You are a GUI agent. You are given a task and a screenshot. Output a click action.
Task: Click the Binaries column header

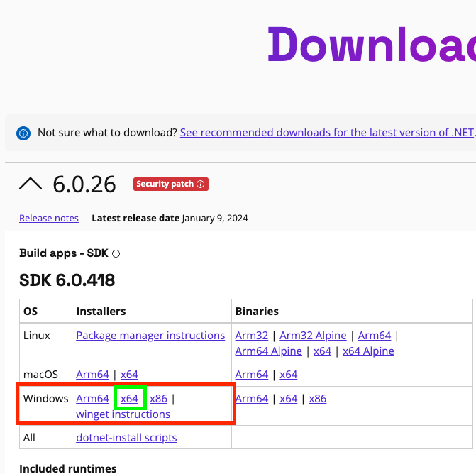(x=257, y=312)
